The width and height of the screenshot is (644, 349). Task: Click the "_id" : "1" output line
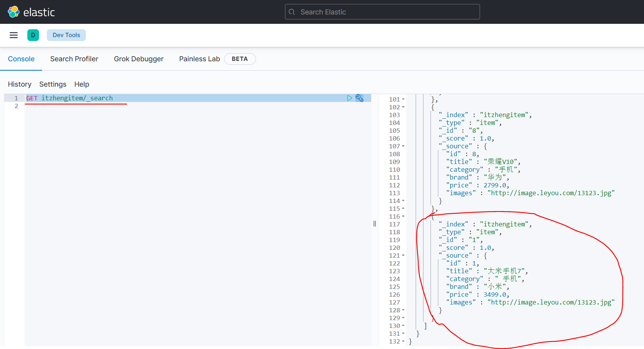coord(461,240)
